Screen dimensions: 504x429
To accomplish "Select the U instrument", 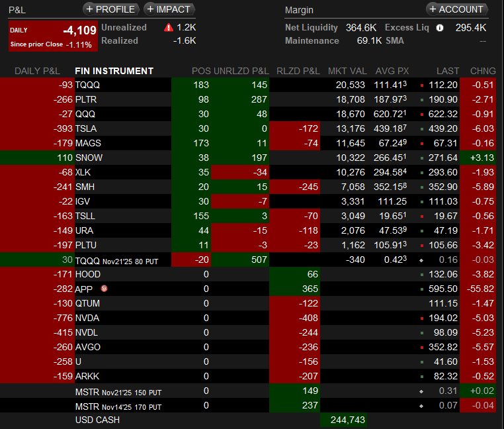I will [x=78, y=361].
